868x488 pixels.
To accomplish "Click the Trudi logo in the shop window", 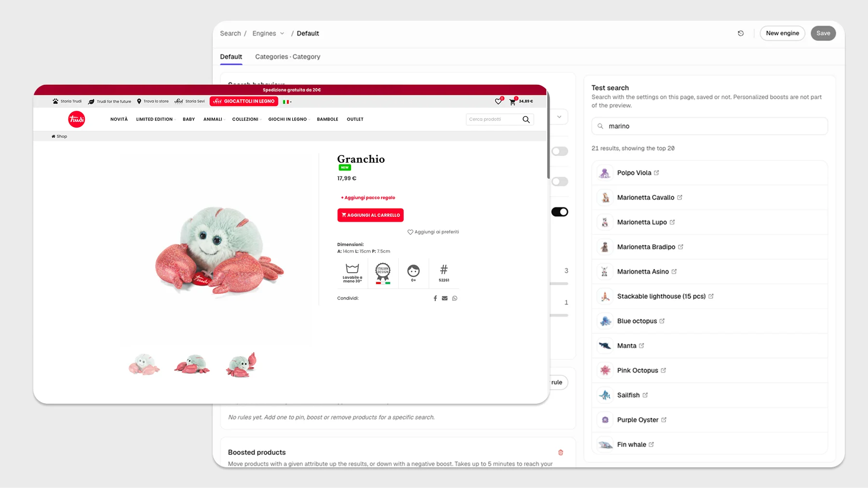I will click(x=77, y=119).
